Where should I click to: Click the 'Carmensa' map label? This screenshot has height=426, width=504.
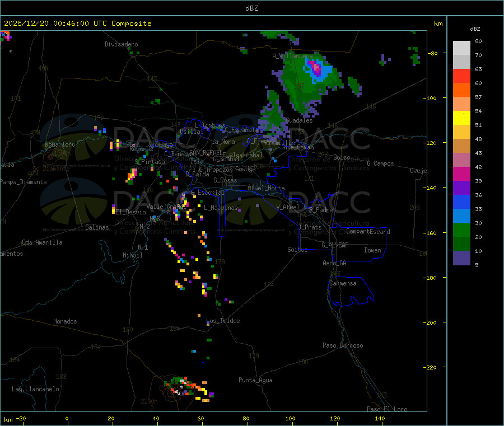pyautogui.click(x=343, y=283)
